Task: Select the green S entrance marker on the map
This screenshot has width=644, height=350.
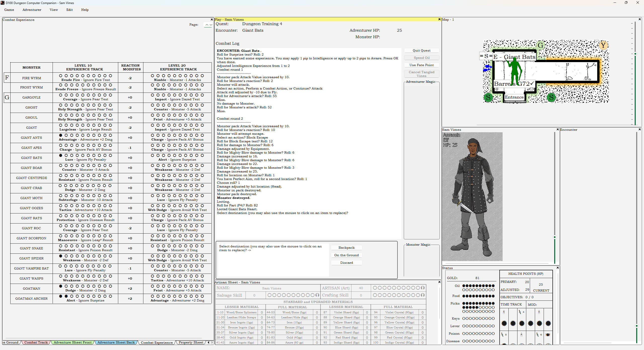Action: [488, 97]
